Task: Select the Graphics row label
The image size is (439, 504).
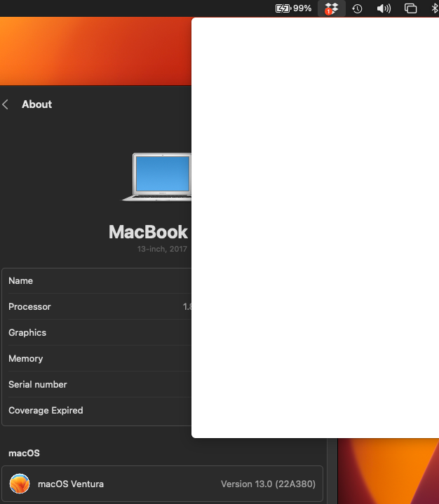Action: [x=27, y=333]
